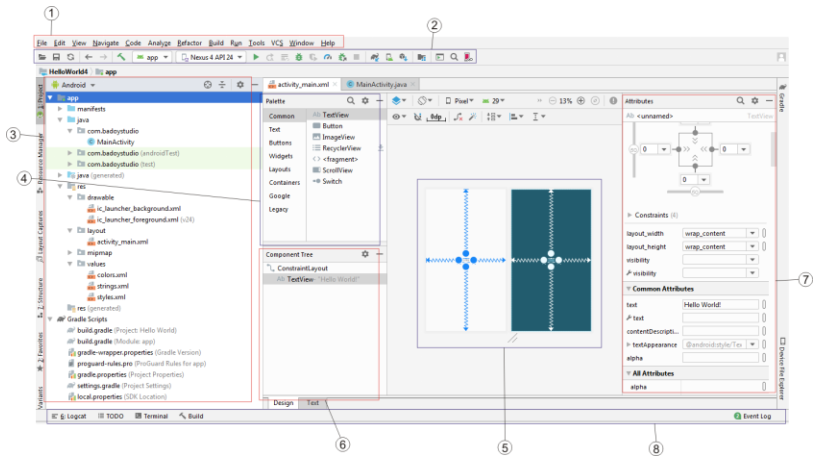This screenshot has height=471, width=822.
Task: Switch to MainActivity.java tab
Action: coord(381,84)
